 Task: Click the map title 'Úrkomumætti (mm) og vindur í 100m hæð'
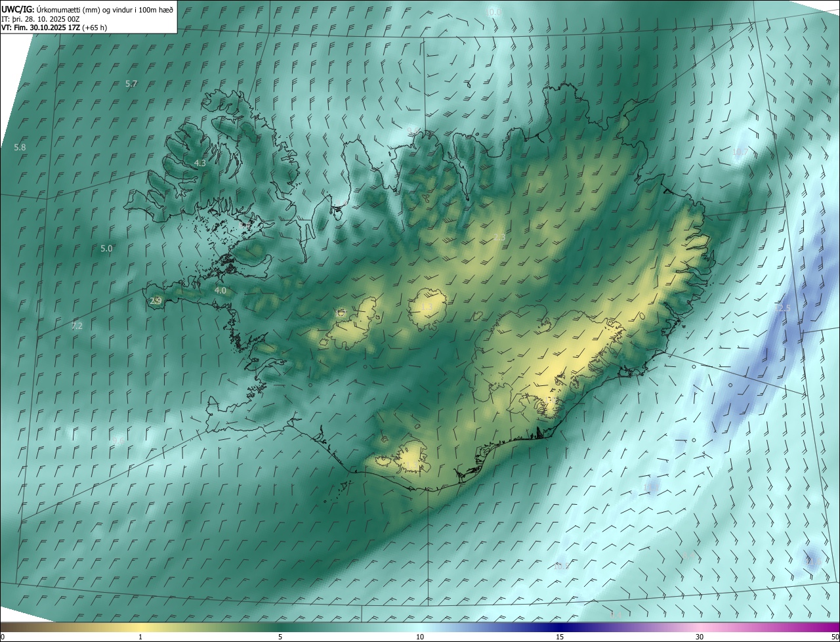(x=105, y=9)
